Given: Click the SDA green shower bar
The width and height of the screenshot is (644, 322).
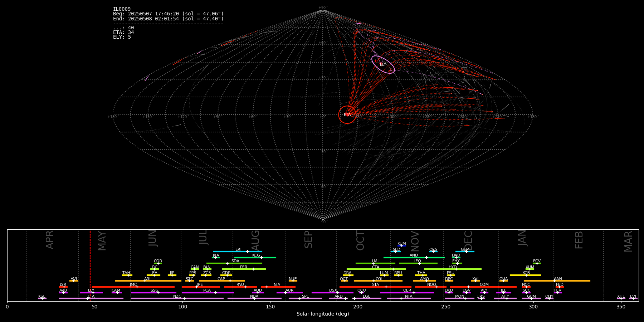Looking at the screenshot, I should pos(234,263).
